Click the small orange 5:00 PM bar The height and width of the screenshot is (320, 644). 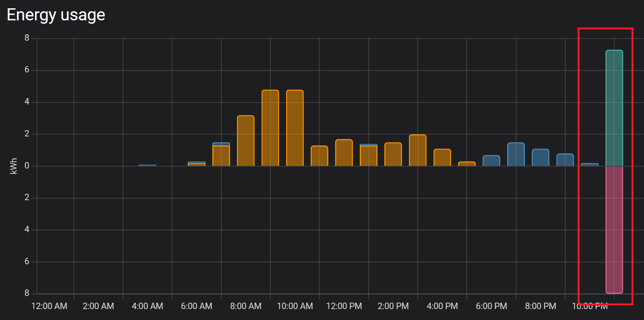(x=467, y=164)
